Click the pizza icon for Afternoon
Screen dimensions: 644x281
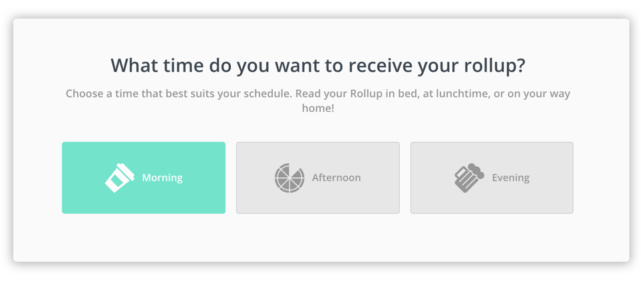(289, 178)
